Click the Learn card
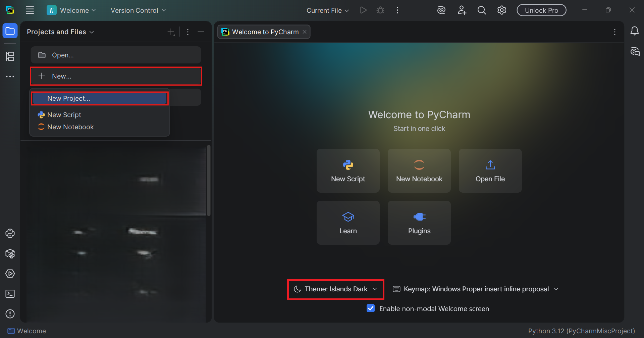 (348, 223)
